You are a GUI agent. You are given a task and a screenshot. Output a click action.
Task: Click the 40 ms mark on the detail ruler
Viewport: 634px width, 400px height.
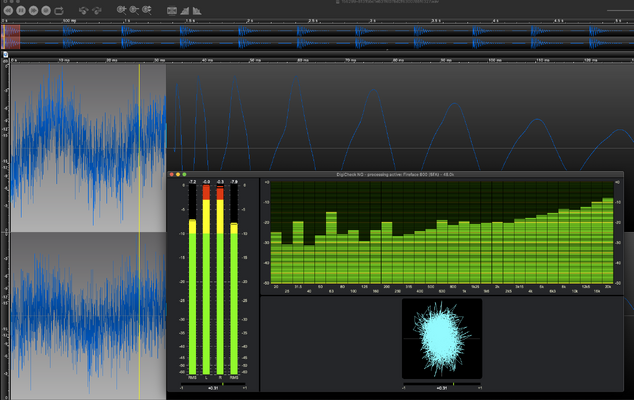(x=207, y=60)
